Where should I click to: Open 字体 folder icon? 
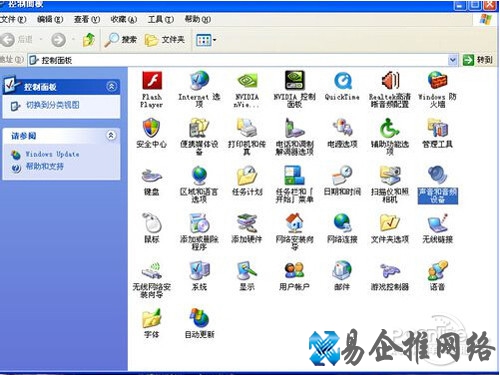[152, 323]
